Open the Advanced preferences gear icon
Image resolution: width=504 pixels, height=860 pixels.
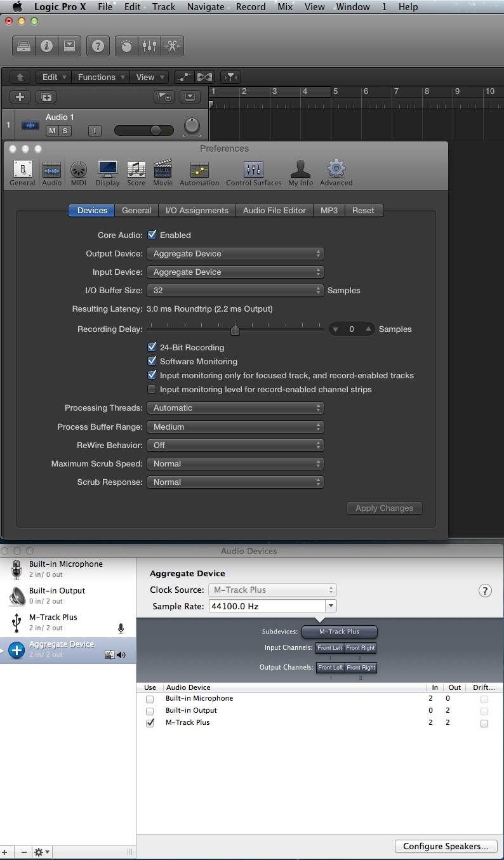click(x=336, y=173)
